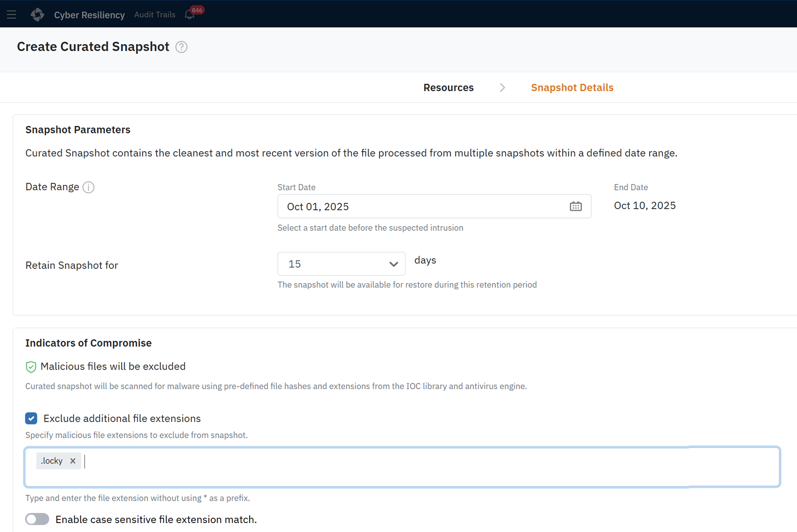
Task: Open the Audit Trails link
Action: (154, 15)
